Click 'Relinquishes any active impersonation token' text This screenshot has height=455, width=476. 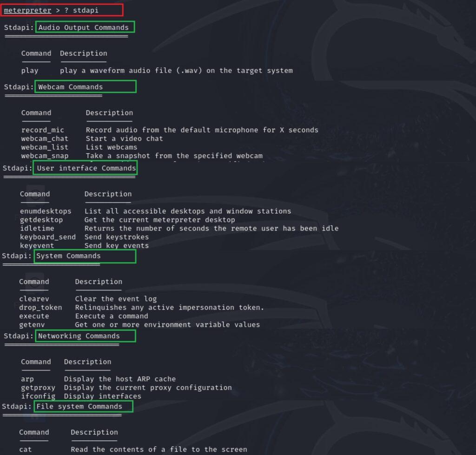(x=169, y=308)
